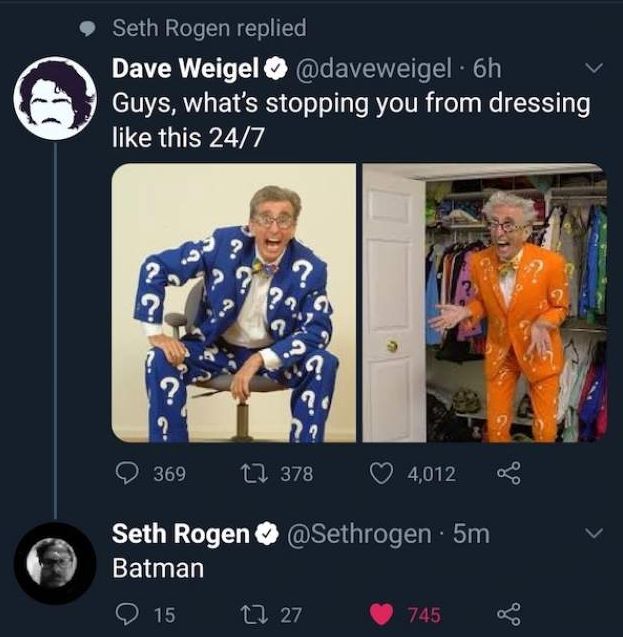
Task: Open the blue question mark suit photo
Action: coord(234,302)
